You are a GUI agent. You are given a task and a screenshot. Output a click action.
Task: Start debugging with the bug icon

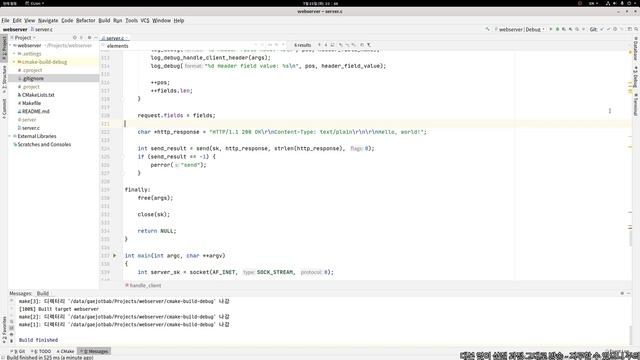557,29
